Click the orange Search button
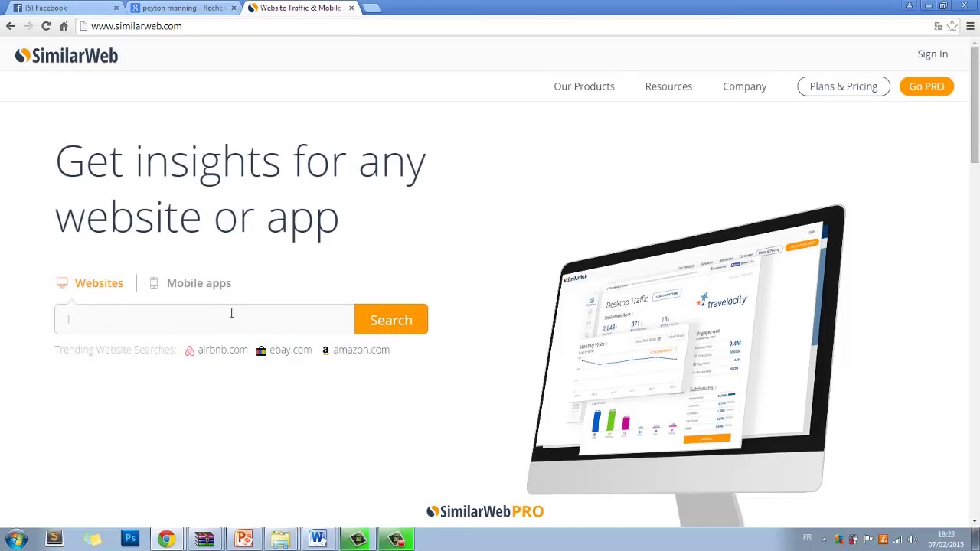Viewport: 980px width, 551px height. coord(391,319)
